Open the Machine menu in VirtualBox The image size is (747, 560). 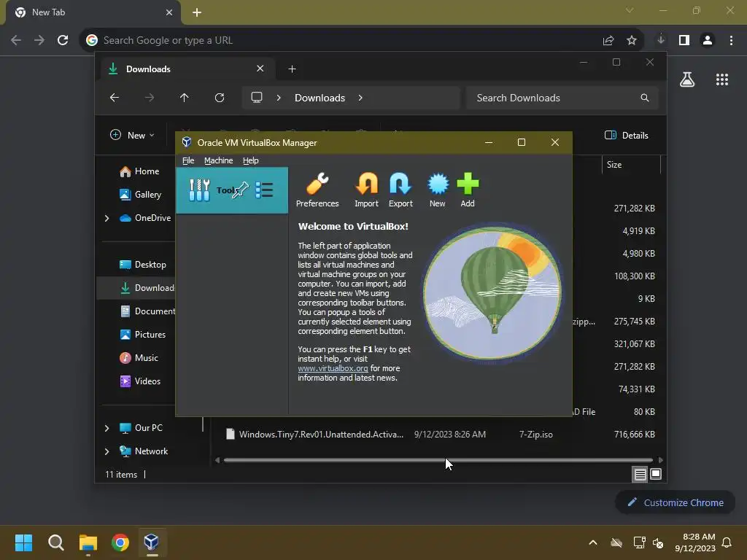click(219, 160)
